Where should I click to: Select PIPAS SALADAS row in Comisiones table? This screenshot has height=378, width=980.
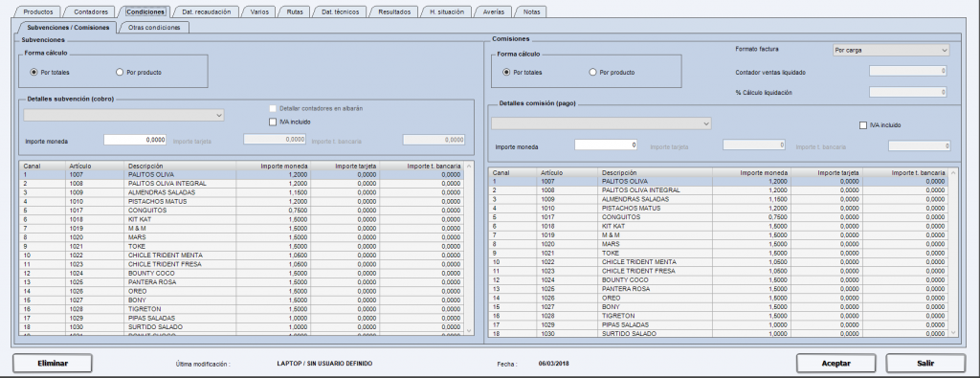tap(719, 325)
